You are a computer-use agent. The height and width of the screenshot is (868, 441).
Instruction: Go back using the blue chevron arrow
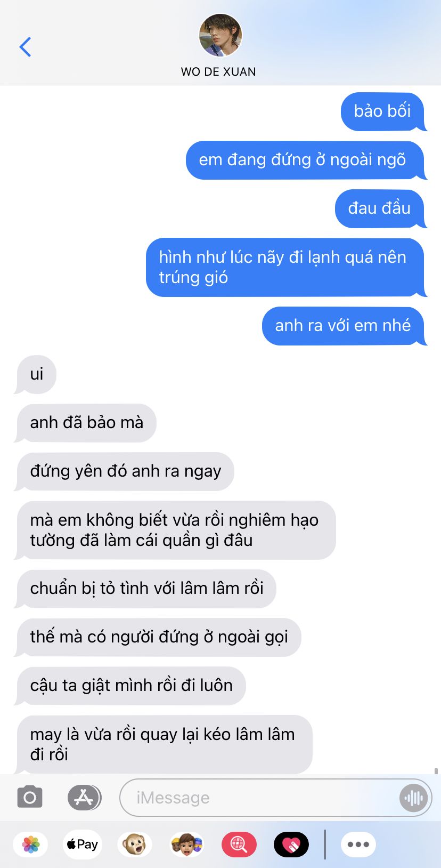coord(25,47)
